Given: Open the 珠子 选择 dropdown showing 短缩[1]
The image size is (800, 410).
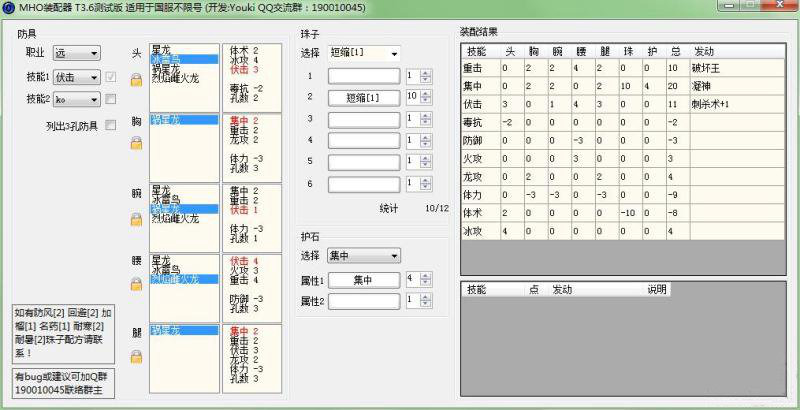Looking at the screenshot, I should point(364,53).
